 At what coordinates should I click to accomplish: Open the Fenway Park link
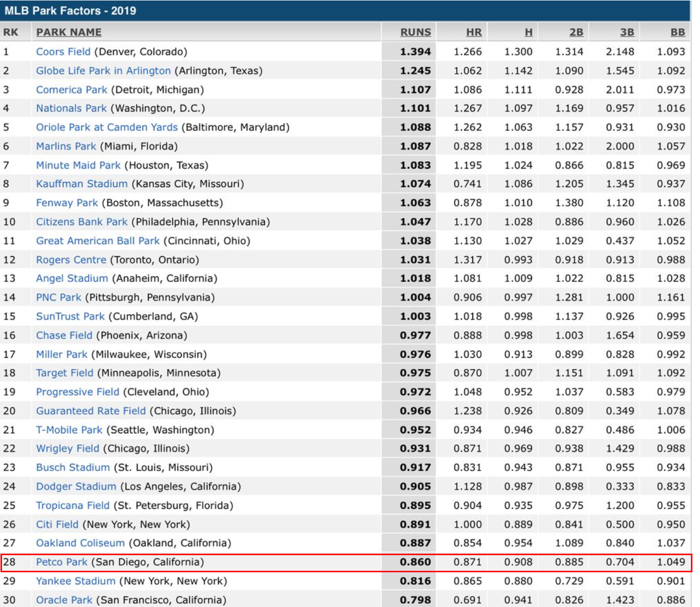tap(67, 203)
